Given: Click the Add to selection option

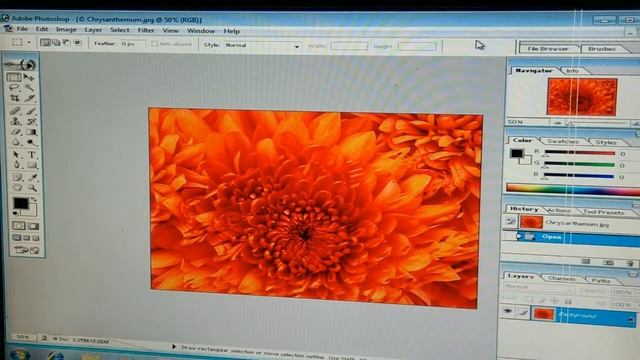Looking at the screenshot, I should point(56,42).
